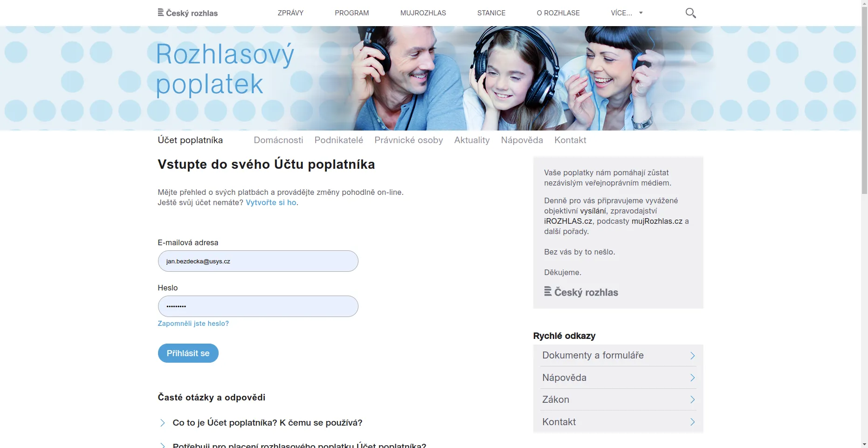The height and width of the screenshot is (448, 868).
Task: Click the Rozhlasový poplatek banner title
Action: [x=225, y=69]
